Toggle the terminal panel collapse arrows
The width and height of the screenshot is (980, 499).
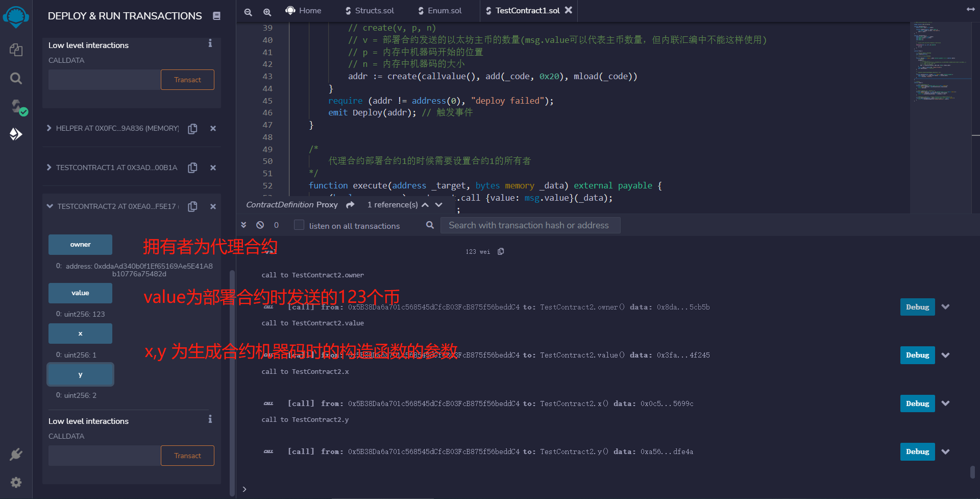pos(244,225)
